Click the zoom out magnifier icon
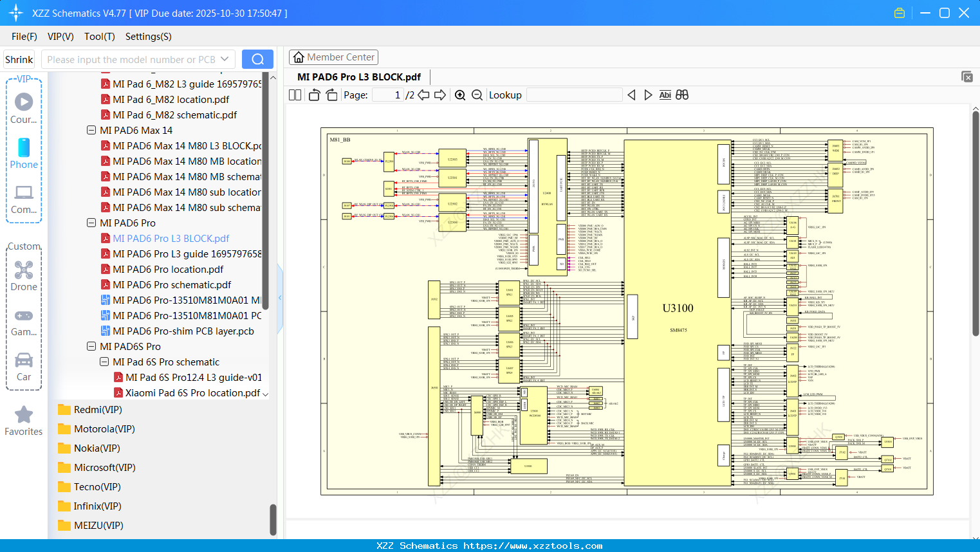The height and width of the screenshot is (552, 980). 477,95
